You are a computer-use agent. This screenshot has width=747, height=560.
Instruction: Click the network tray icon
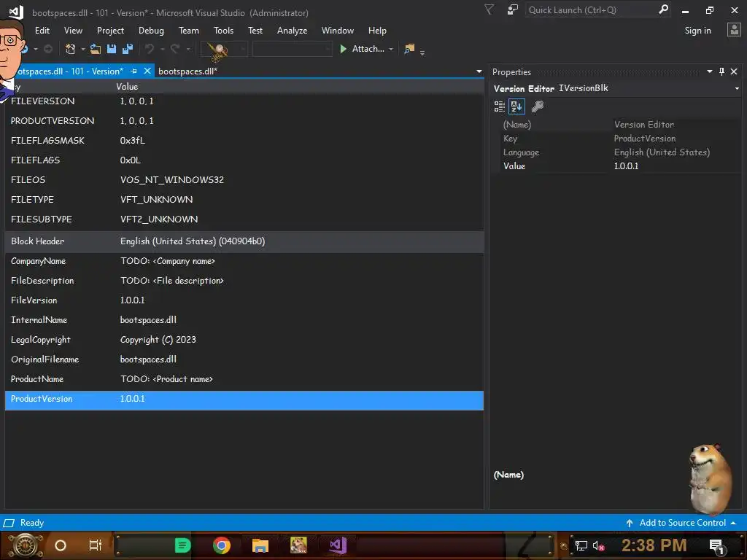[581, 545]
